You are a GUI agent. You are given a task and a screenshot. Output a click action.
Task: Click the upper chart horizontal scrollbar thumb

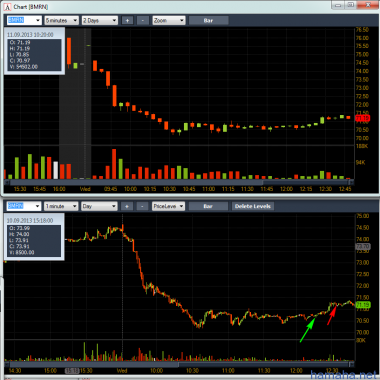136,182
